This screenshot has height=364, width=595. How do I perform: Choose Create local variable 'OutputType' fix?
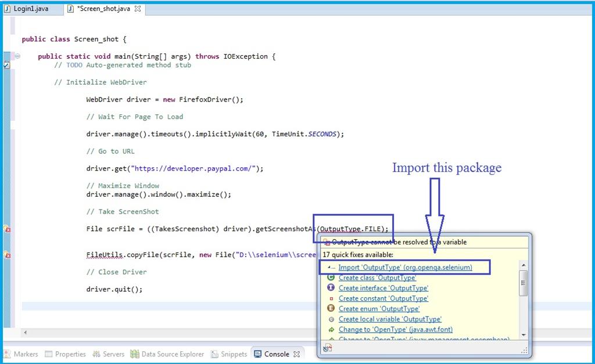point(390,319)
